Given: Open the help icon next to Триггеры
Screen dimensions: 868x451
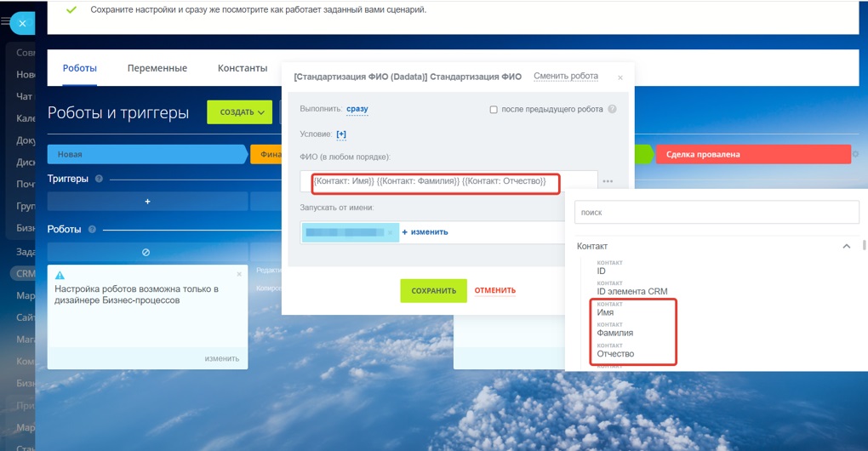Looking at the screenshot, I should click(x=99, y=179).
